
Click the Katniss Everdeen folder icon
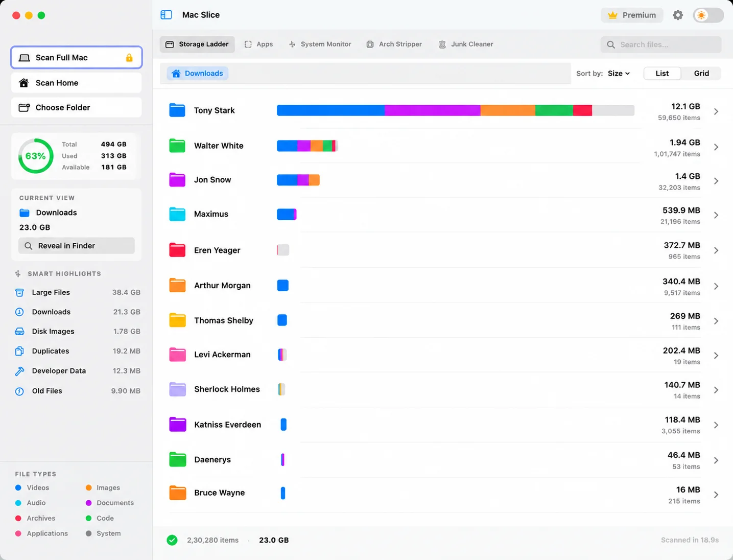(x=177, y=425)
